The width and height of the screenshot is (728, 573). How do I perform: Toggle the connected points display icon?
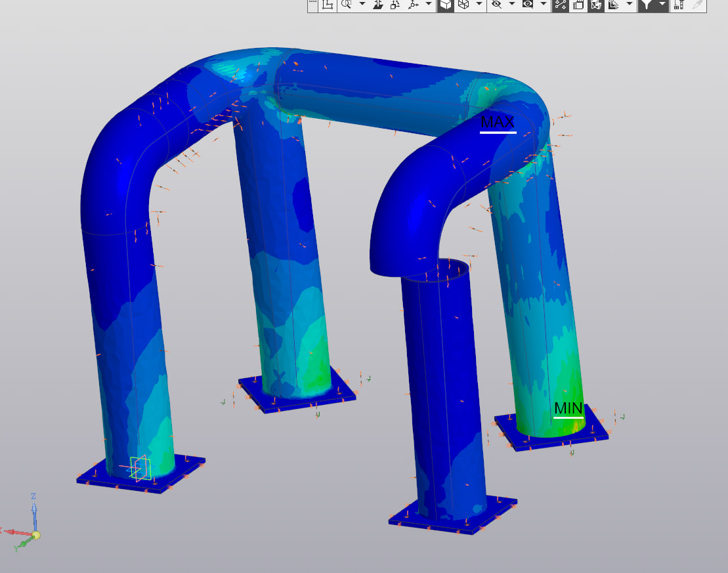[x=561, y=5]
